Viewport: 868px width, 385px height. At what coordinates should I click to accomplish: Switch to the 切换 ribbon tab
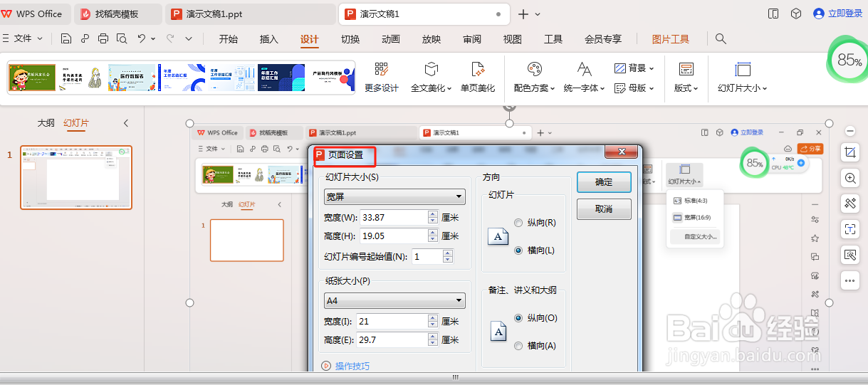350,40
